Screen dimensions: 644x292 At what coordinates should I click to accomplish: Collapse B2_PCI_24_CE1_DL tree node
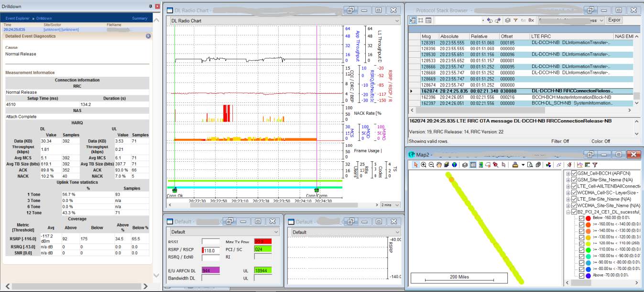tap(568, 212)
